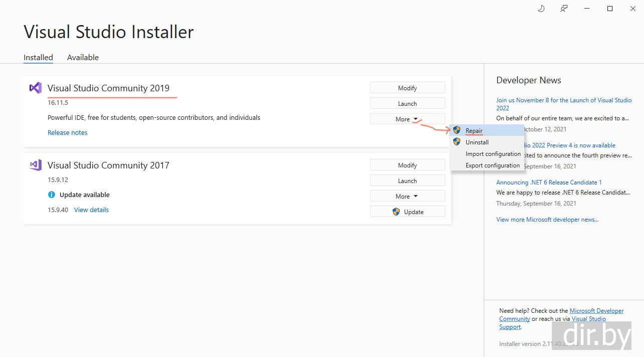
Task: Click the feedback icon in title bar
Action: (564, 9)
